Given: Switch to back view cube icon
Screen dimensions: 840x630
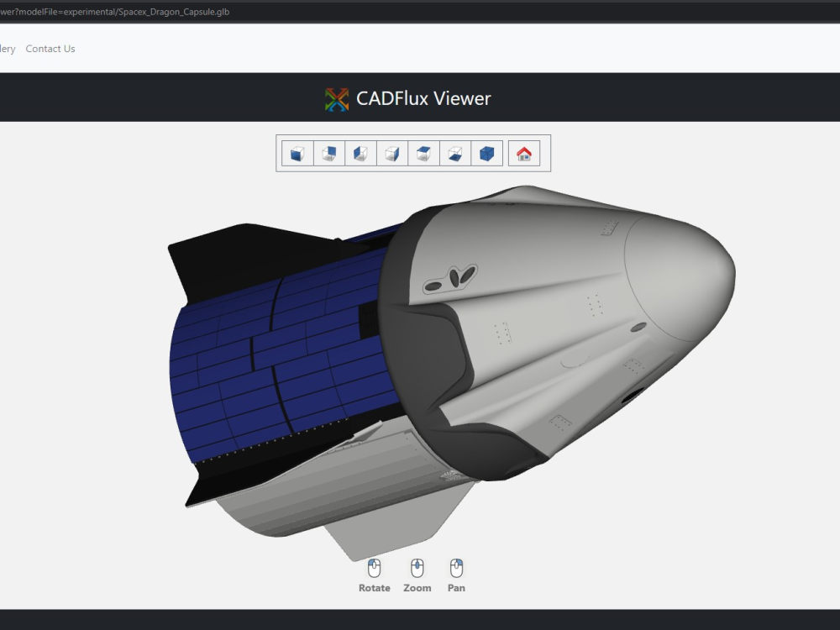Looking at the screenshot, I should click(329, 154).
